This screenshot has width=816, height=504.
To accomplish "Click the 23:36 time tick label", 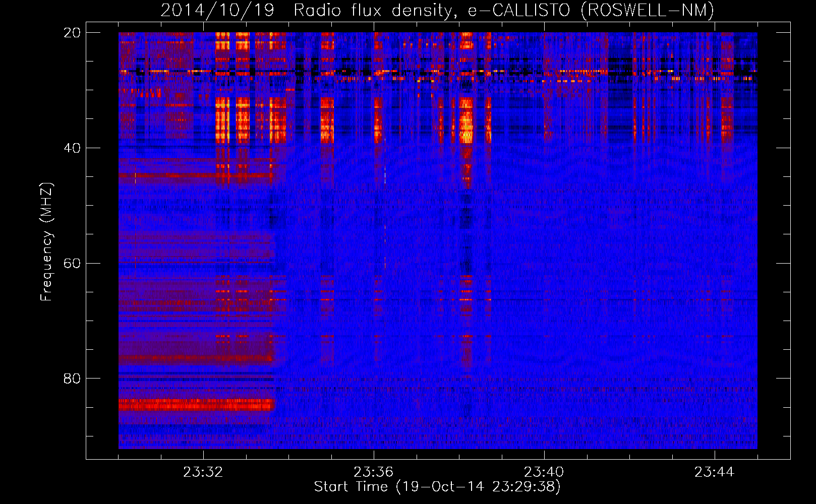I will 373,472.
